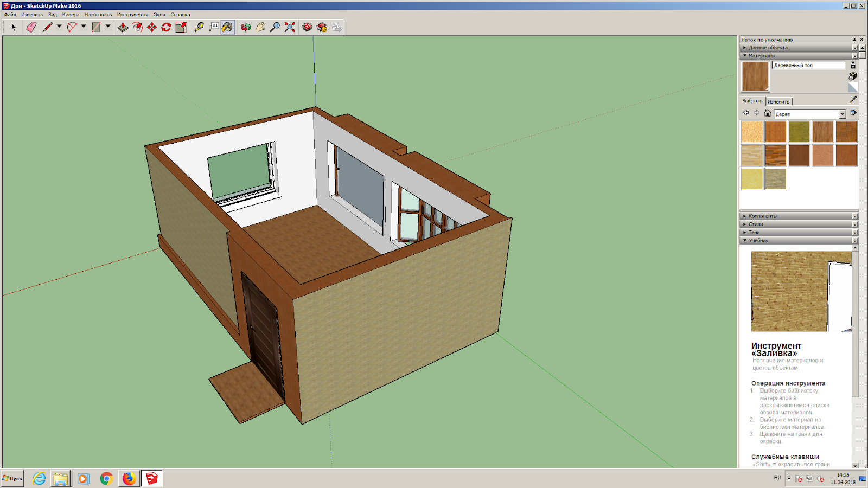The width and height of the screenshot is (868, 488).
Task: Expand the Компоненты section
Action: 744,215
